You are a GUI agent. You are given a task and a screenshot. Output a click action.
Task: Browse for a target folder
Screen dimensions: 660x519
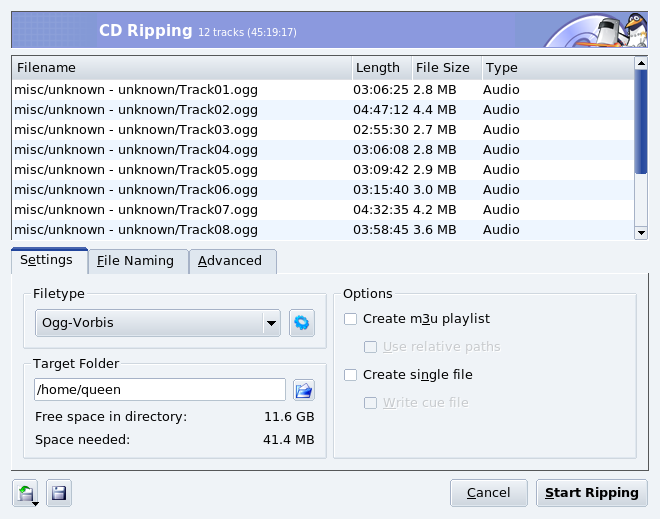(304, 390)
